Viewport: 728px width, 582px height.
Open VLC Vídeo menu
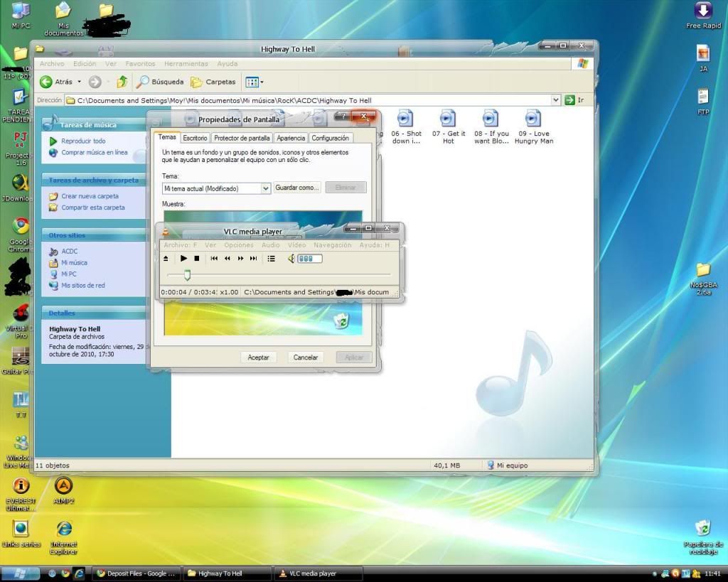pyautogui.click(x=296, y=244)
